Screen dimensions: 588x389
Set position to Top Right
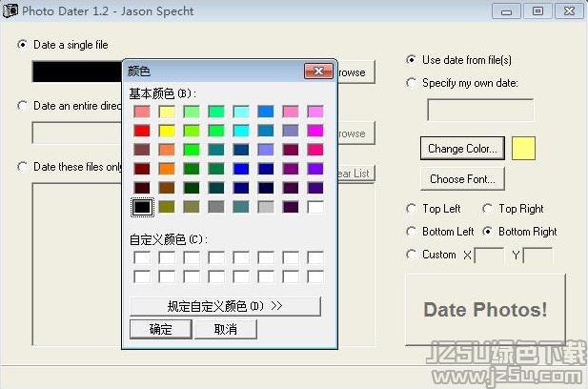tap(488, 209)
